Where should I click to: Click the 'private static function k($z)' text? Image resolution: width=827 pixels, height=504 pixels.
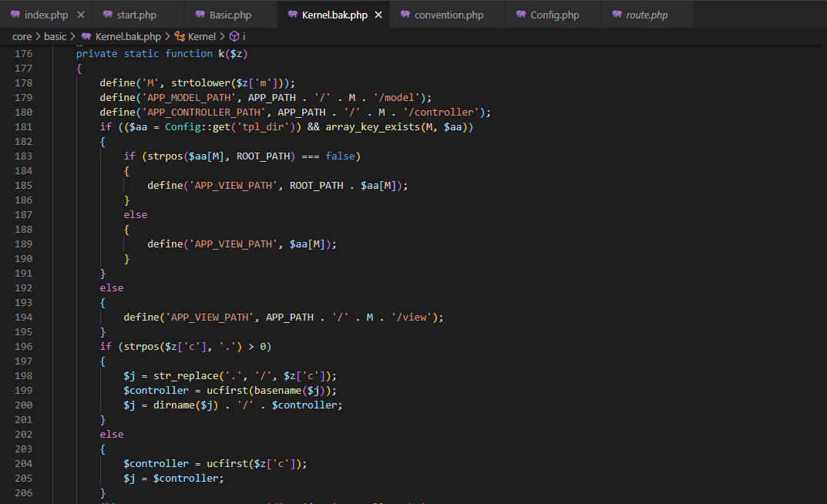162,54
